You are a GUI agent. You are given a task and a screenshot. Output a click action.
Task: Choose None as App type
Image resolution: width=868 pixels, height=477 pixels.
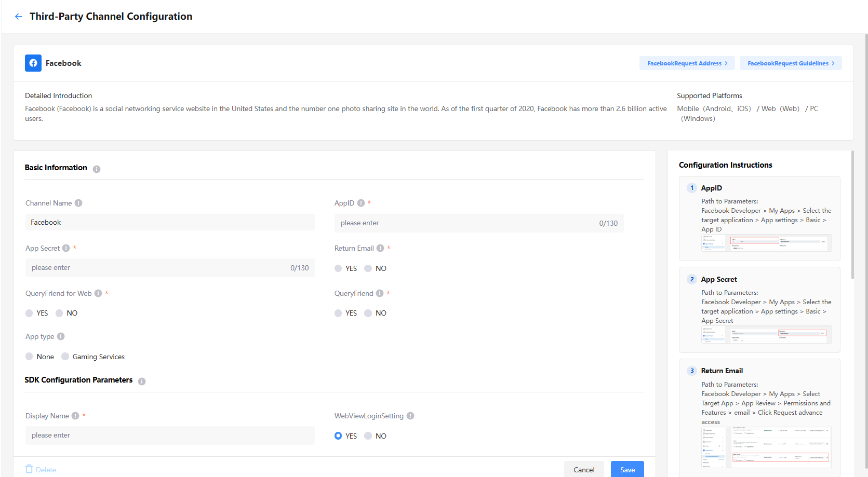[x=29, y=356]
